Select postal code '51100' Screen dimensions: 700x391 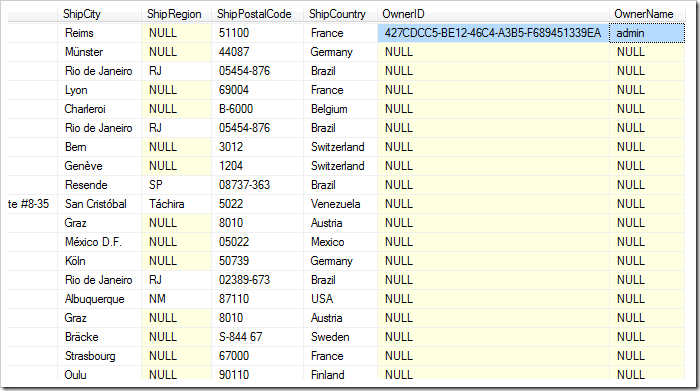coord(258,33)
